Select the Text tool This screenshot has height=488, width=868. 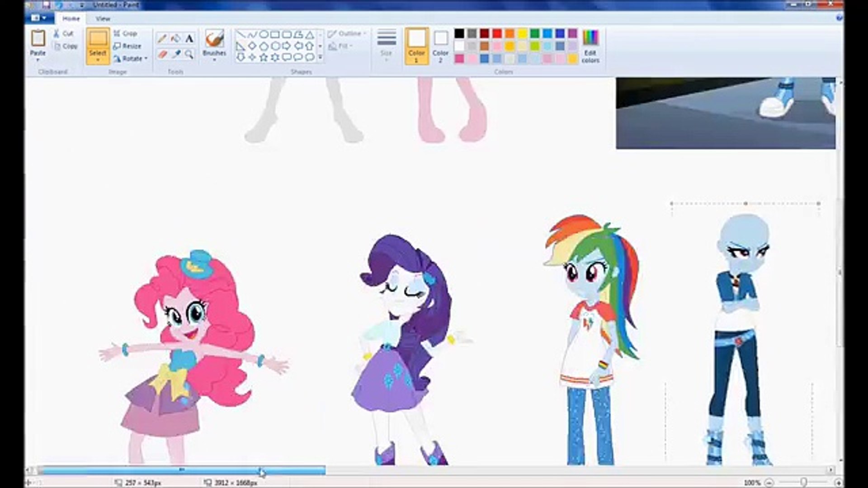coord(189,39)
